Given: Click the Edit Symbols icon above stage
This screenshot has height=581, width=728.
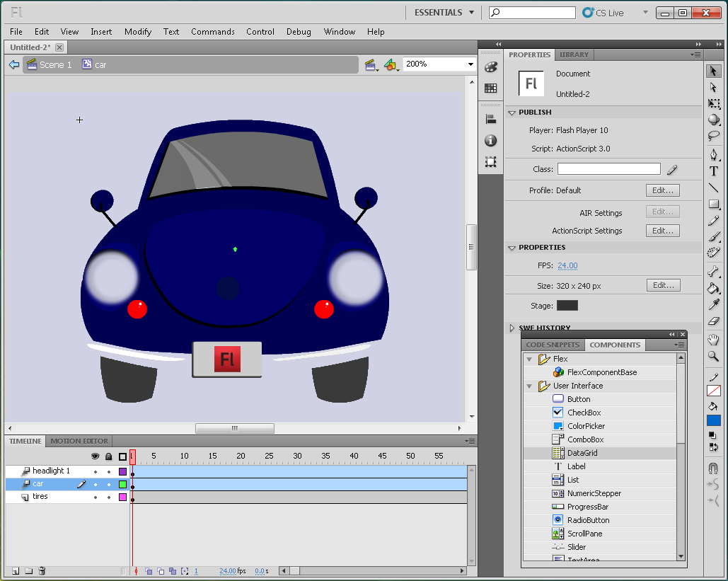Looking at the screenshot, I should coord(391,64).
